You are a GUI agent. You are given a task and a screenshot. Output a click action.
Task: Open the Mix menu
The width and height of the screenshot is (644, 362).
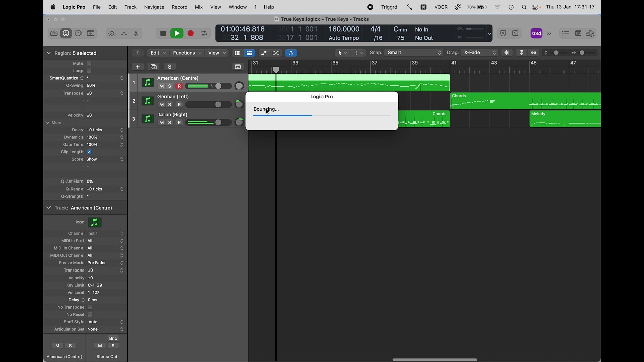199,7
